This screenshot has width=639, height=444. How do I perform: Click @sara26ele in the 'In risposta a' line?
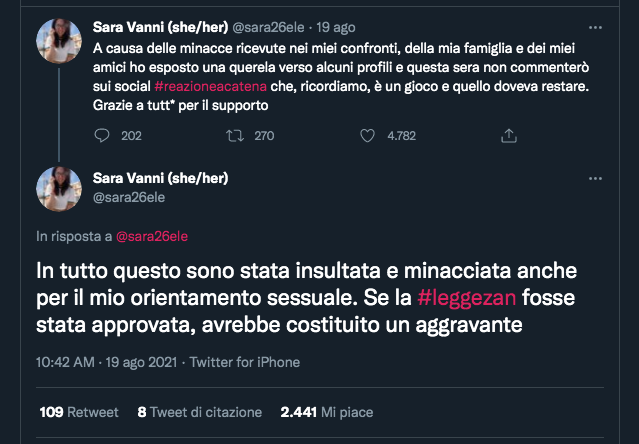pyautogui.click(x=152, y=236)
